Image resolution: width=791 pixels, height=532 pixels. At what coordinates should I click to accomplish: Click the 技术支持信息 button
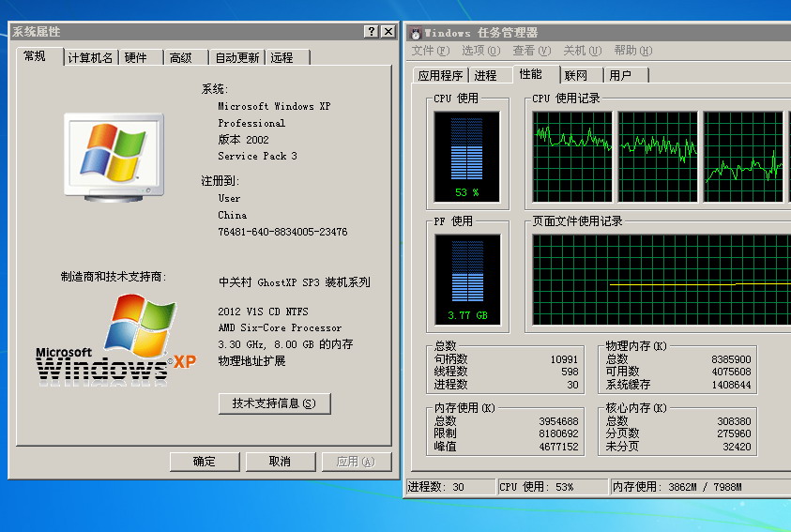(x=274, y=403)
